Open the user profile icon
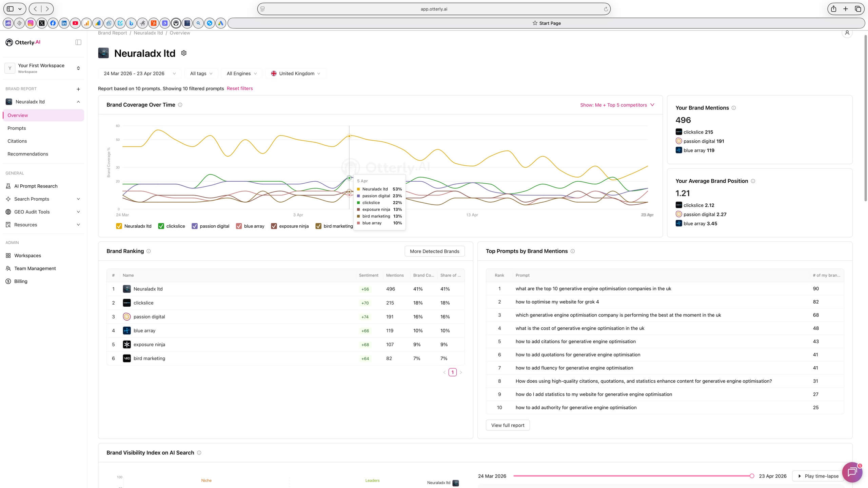This screenshot has height=488, width=868. (847, 33)
